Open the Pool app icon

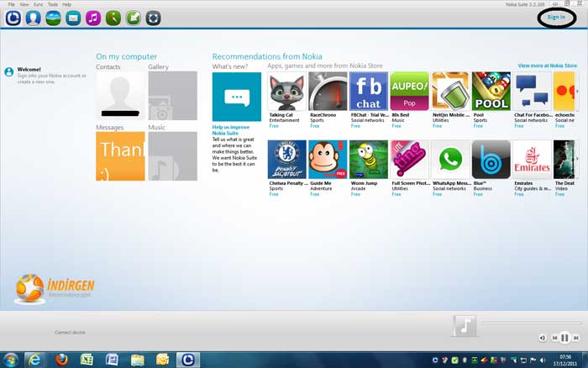tap(491, 91)
